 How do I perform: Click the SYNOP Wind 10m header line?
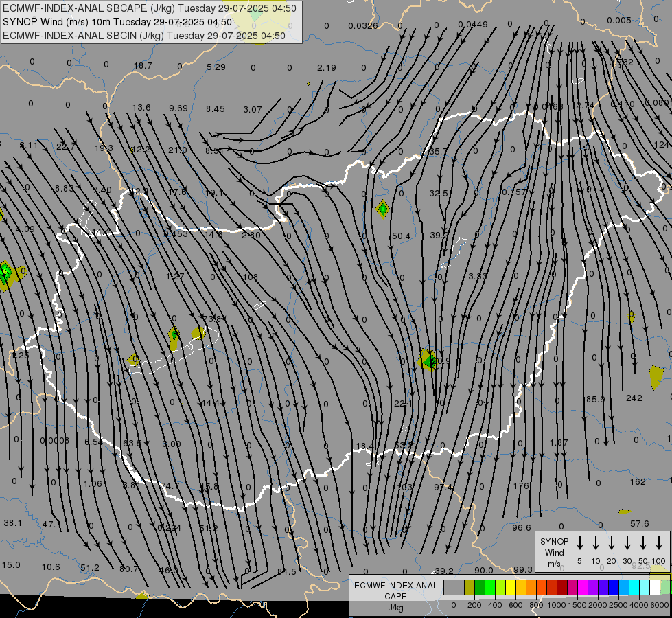click(x=117, y=22)
